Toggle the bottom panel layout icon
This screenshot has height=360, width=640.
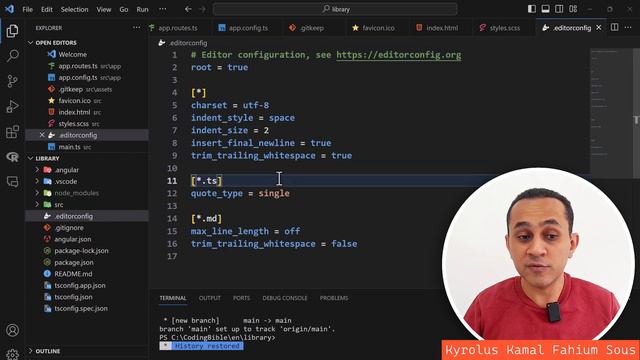[545, 9]
